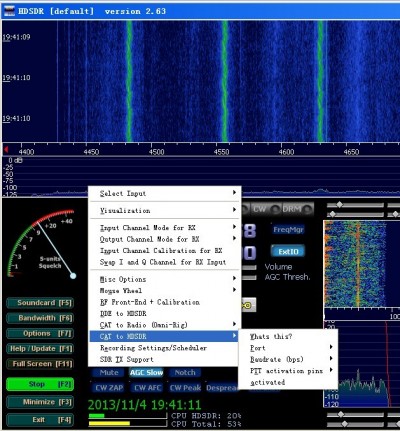Click activated in CAT submenu
This screenshot has width=400, height=431.
click(289, 382)
